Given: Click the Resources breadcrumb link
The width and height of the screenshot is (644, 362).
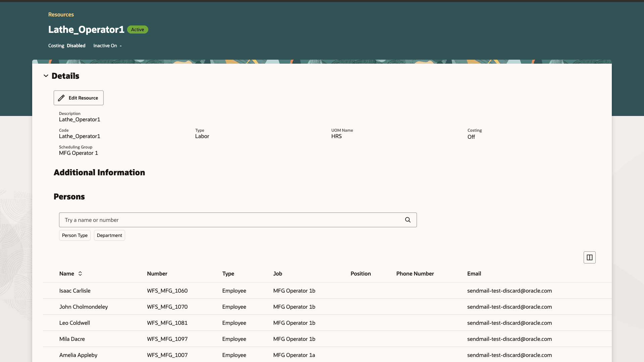Looking at the screenshot, I should (61, 14).
